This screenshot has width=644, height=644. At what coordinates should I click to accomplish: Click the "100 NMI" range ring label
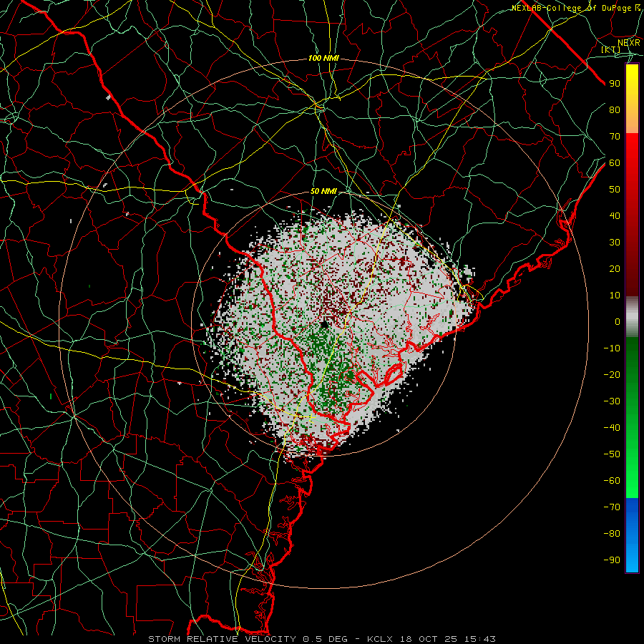[x=323, y=59]
